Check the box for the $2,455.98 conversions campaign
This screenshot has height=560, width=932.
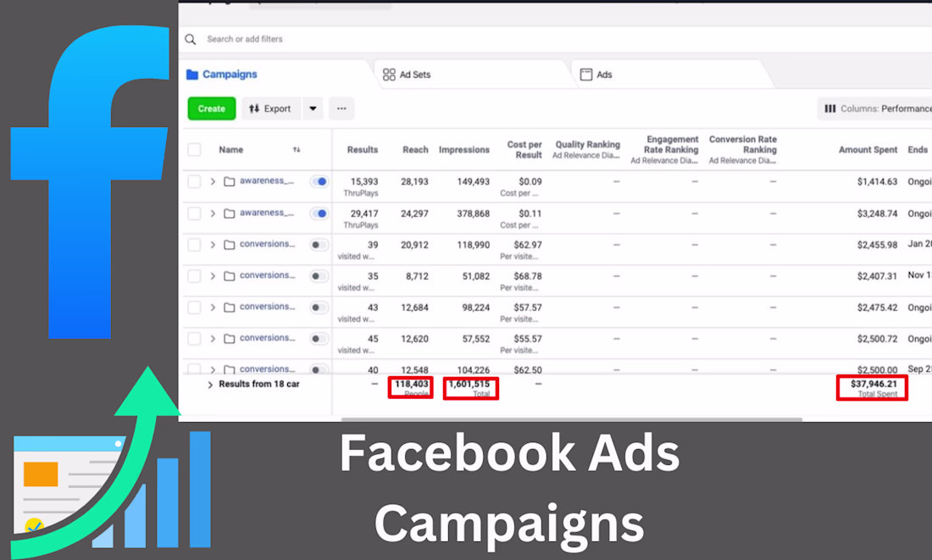(x=194, y=245)
